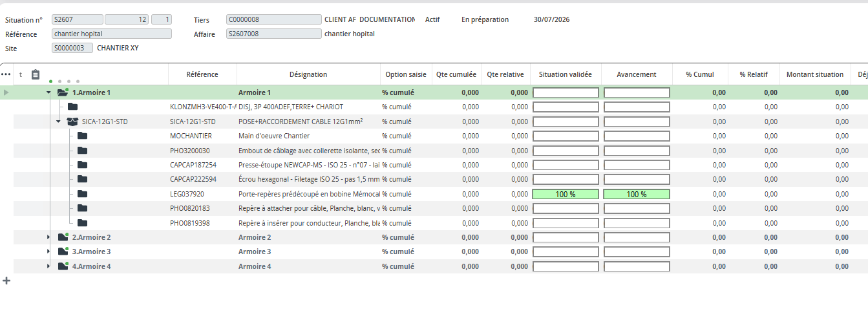Click the clipboard icon in grid header
The image size is (868, 309).
click(x=36, y=74)
